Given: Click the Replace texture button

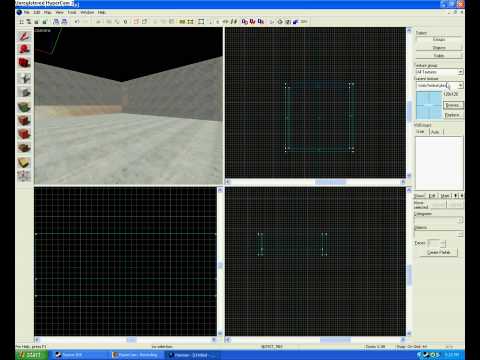Looking at the screenshot, I should coord(453,115).
